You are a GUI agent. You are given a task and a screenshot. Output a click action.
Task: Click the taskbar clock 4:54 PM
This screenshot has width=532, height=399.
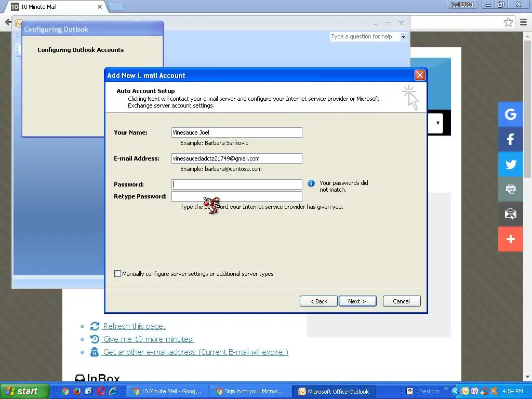coord(512,392)
